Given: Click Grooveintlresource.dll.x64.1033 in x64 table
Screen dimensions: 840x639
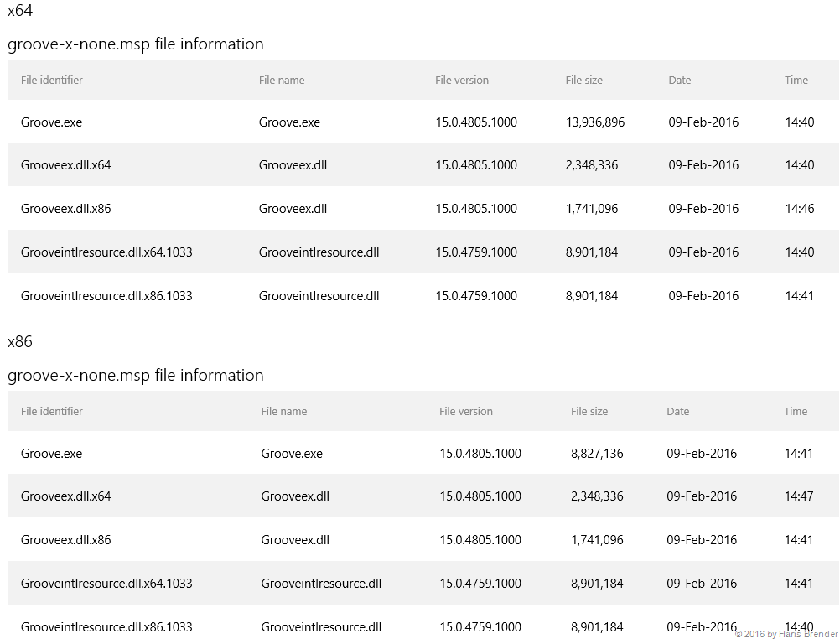Looking at the screenshot, I should point(106,252).
